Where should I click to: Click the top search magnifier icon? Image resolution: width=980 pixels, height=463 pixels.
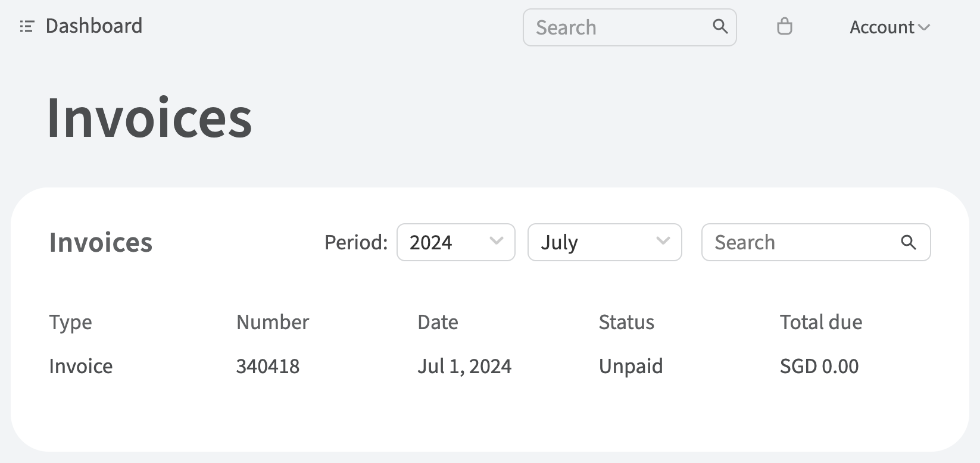[x=720, y=27]
